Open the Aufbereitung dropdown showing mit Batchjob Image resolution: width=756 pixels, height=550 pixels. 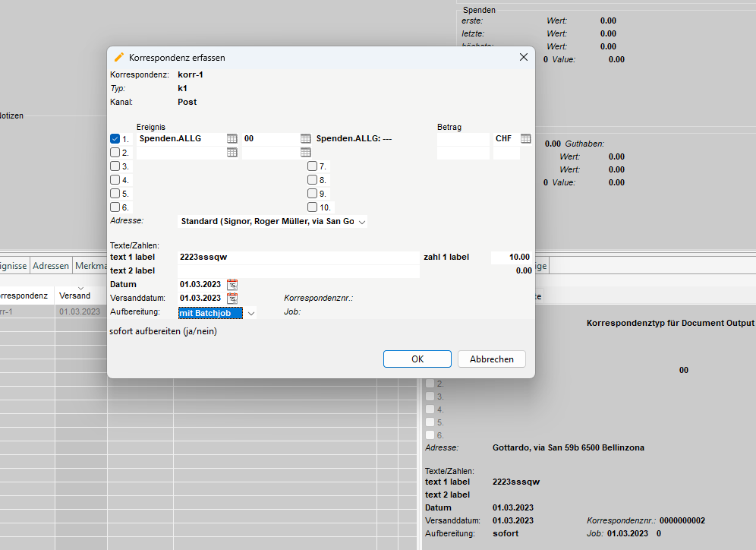(x=250, y=312)
